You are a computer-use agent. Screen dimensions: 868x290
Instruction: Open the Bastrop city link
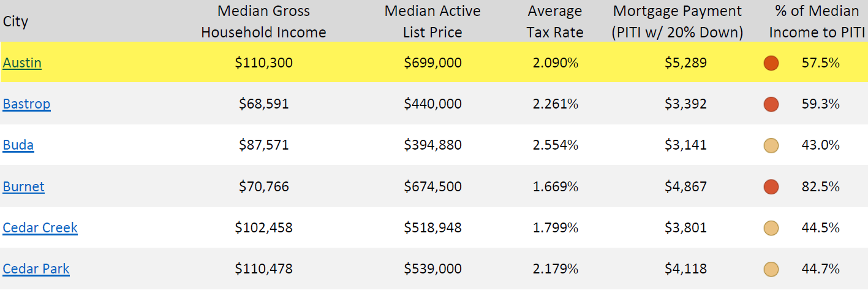pyautogui.click(x=26, y=104)
